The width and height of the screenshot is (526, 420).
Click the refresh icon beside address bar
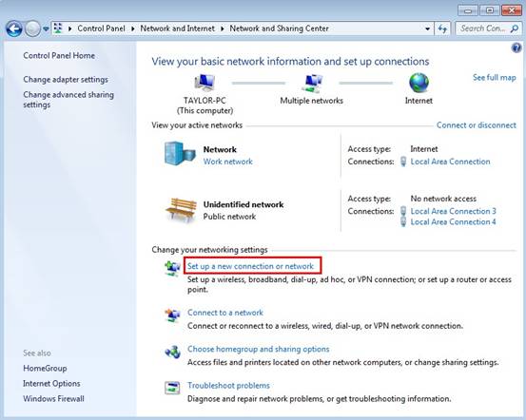(442, 29)
